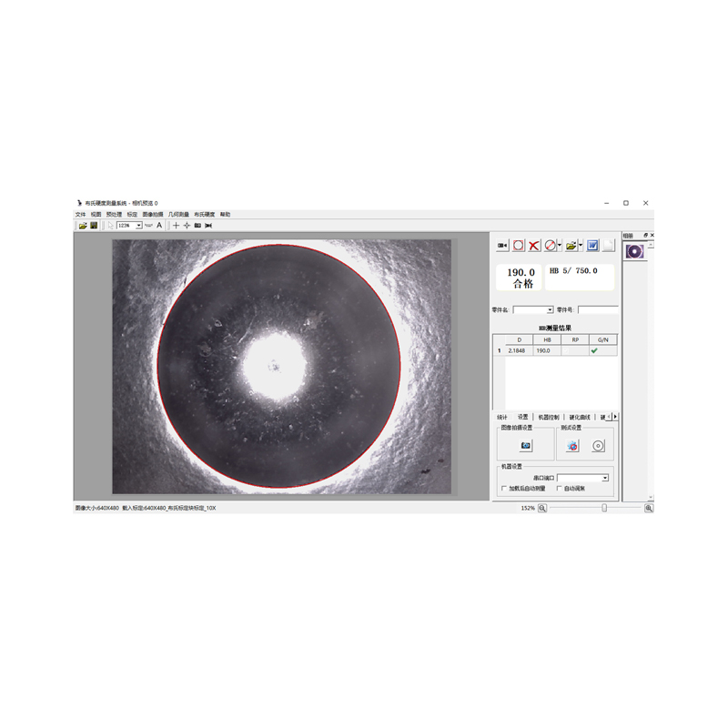Click the HB column header
The image size is (728, 728).
coord(548,340)
